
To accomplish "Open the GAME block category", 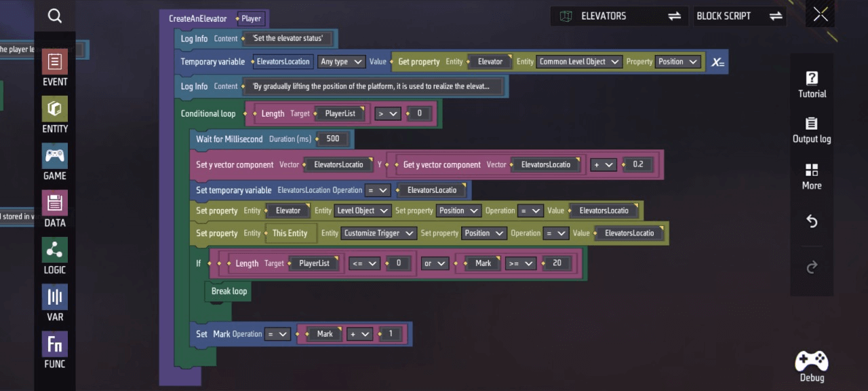I will [55, 162].
